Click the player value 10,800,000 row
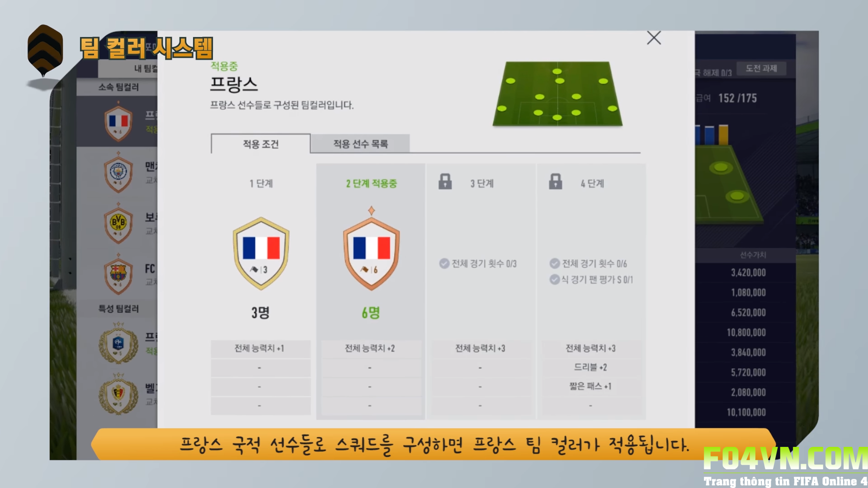 (x=746, y=333)
